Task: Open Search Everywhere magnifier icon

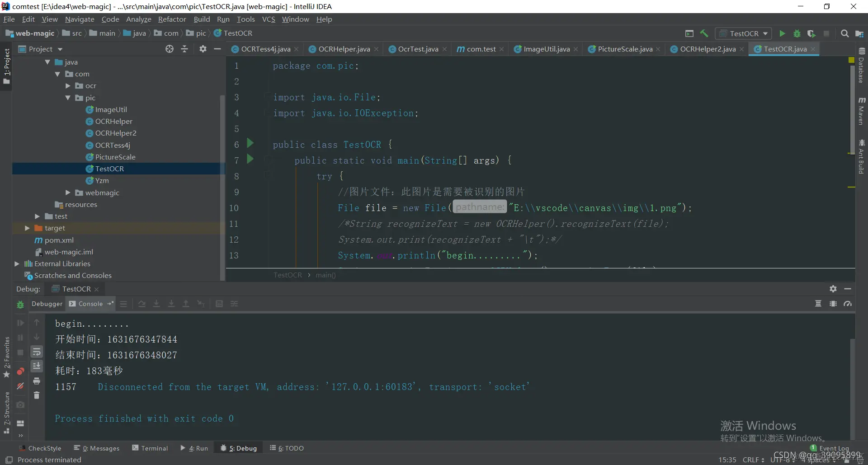Action: [x=844, y=33]
